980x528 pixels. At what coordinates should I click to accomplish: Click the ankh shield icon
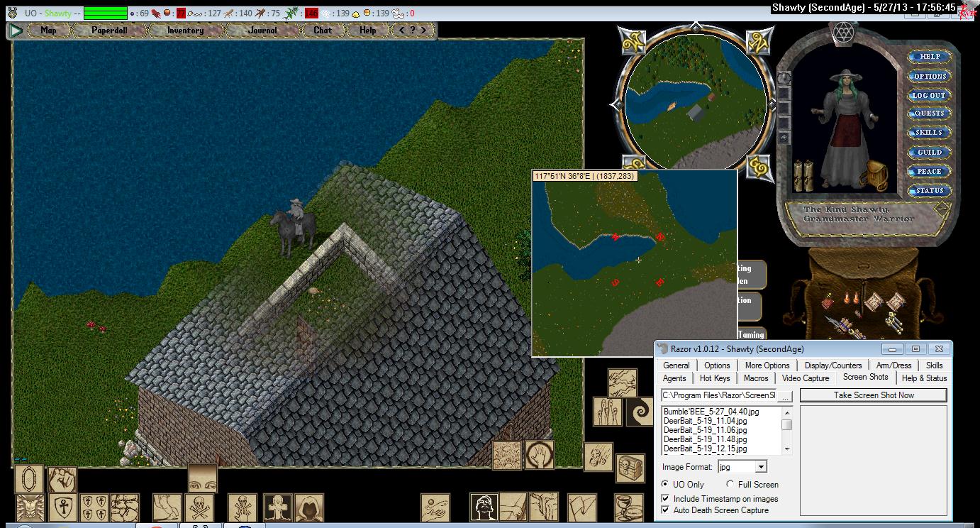[x=62, y=508]
